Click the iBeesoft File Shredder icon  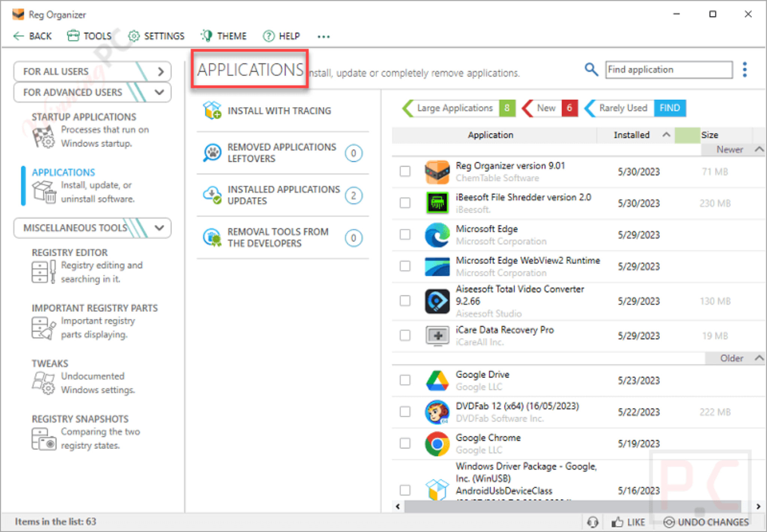point(437,203)
